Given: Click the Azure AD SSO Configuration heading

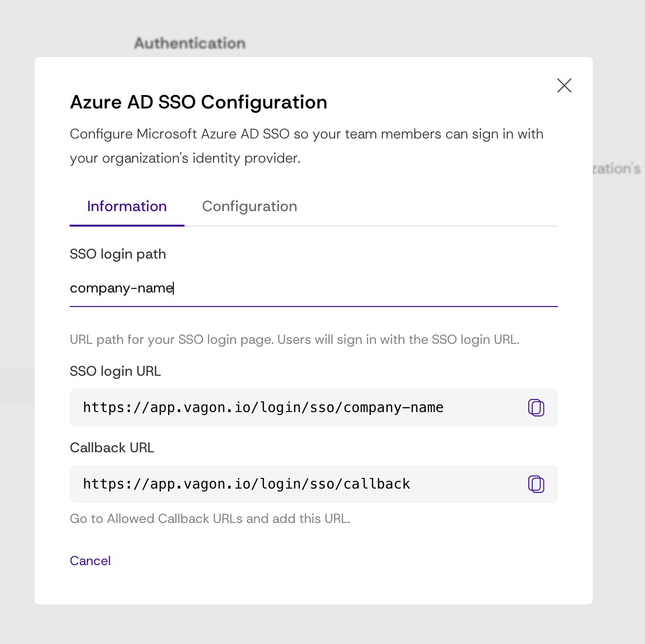Looking at the screenshot, I should tap(199, 103).
